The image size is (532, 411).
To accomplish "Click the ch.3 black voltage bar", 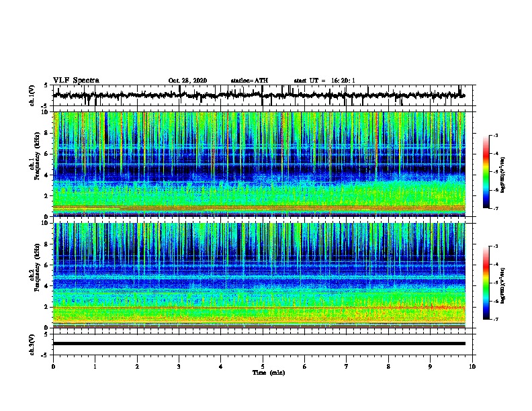I will [x=259, y=344].
